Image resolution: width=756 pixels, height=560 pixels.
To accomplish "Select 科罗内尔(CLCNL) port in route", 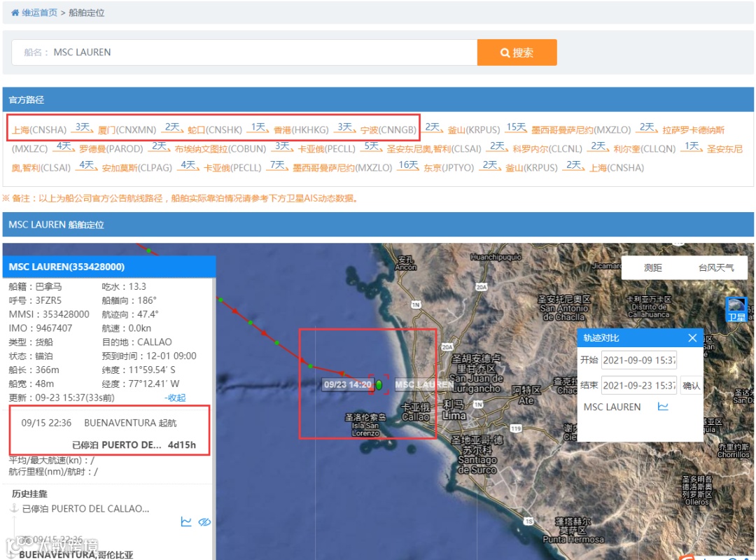I will click(547, 148).
